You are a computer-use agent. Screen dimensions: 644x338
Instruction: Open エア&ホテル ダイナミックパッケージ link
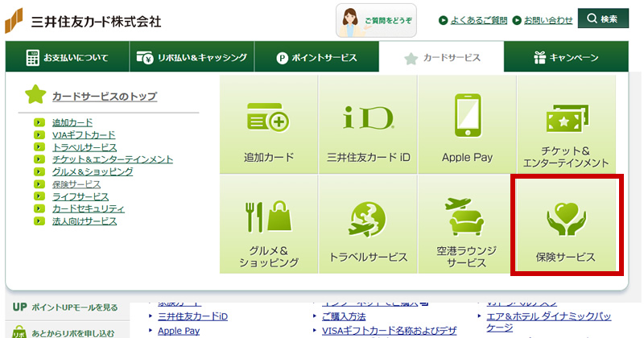[549, 322]
